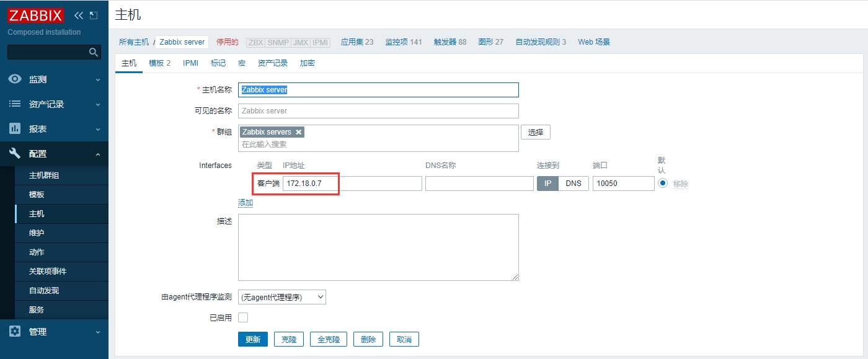Open the agent proxy dropdown
The height and width of the screenshot is (359, 868).
point(282,297)
